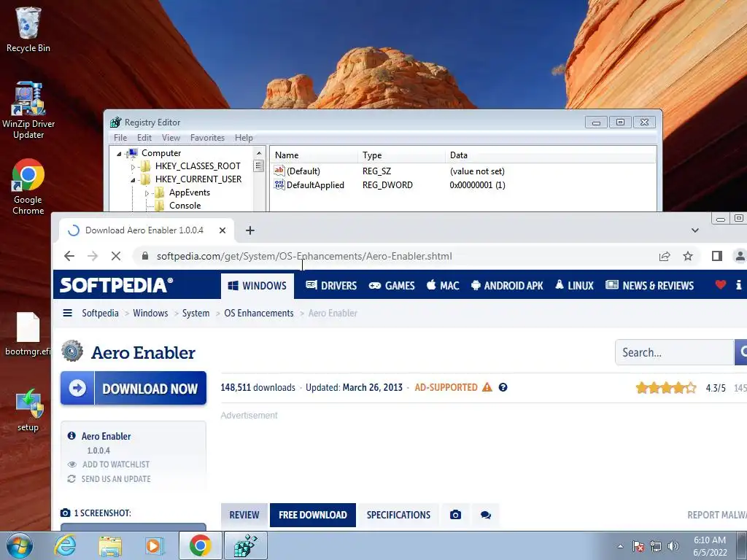Click the ad-supported help question mark icon

point(503,388)
